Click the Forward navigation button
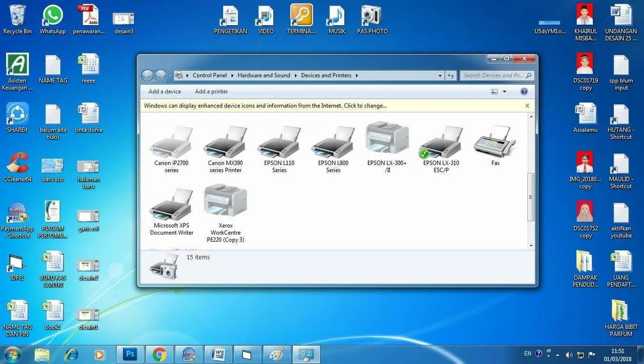The width and height of the screenshot is (644, 364). (x=160, y=76)
